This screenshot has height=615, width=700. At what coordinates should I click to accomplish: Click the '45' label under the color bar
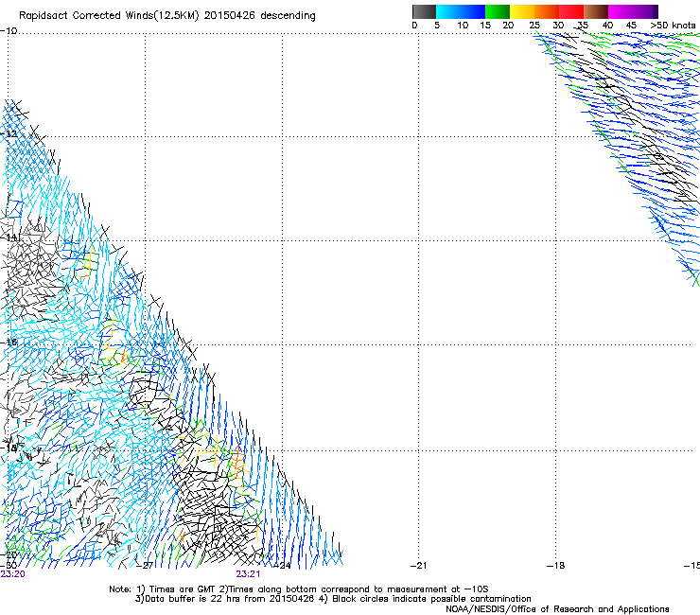(x=631, y=26)
